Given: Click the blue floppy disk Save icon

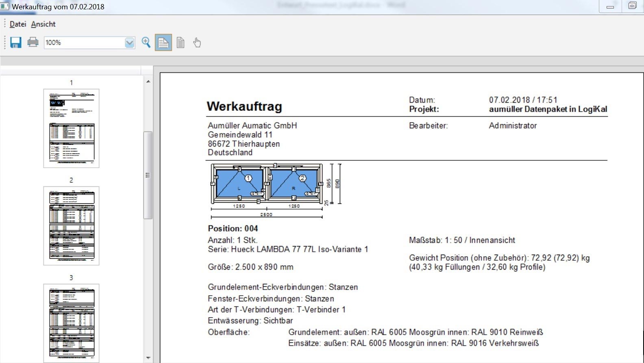Looking at the screenshot, I should [16, 42].
